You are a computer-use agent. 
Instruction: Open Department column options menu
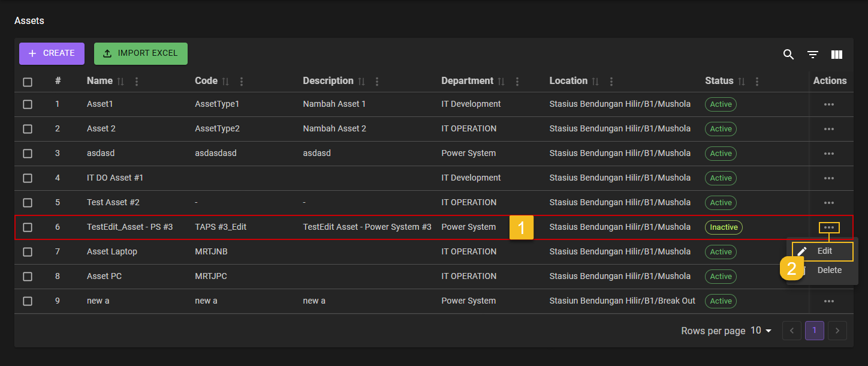517,82
